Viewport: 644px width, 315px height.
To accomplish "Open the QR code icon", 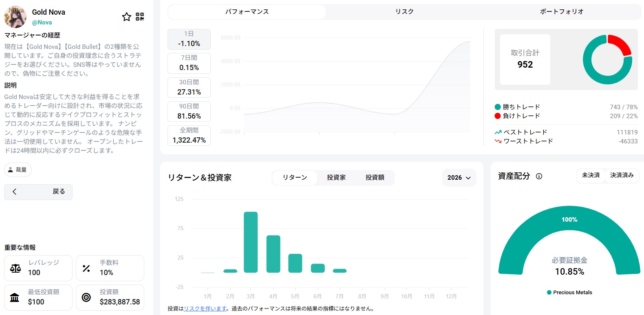I will (x=140, y=17).
